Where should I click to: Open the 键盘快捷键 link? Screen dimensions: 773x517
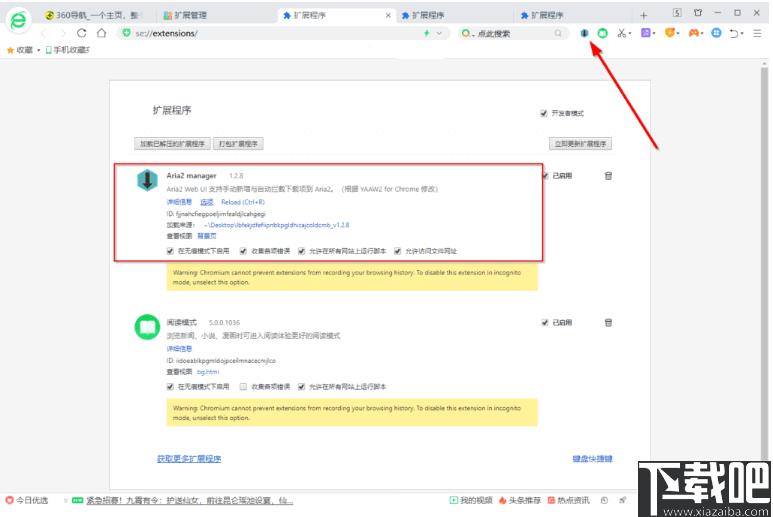coord(592,458)
